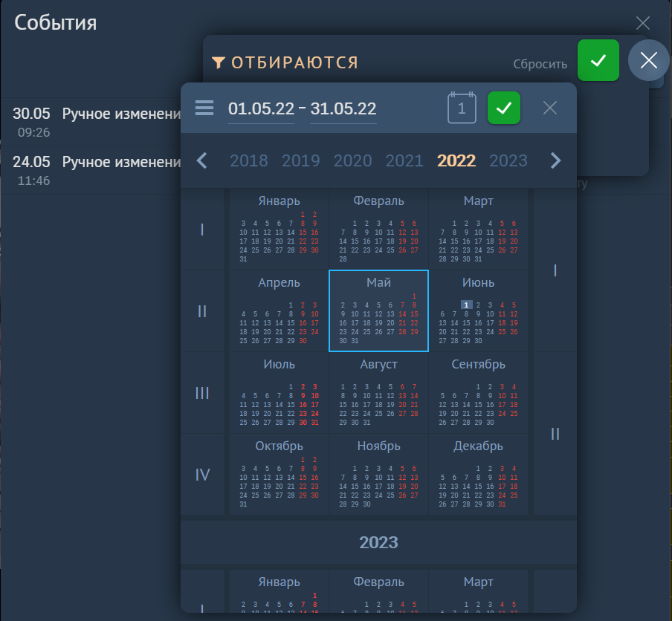
Task: Click day 31 in Декабрь 2022
Action: click(502, 504)
